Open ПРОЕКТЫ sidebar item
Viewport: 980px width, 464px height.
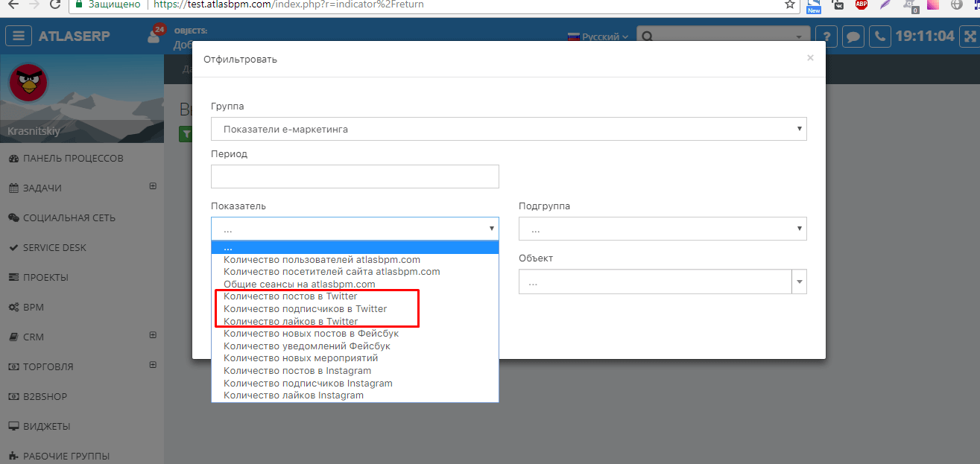coord(45,278)
